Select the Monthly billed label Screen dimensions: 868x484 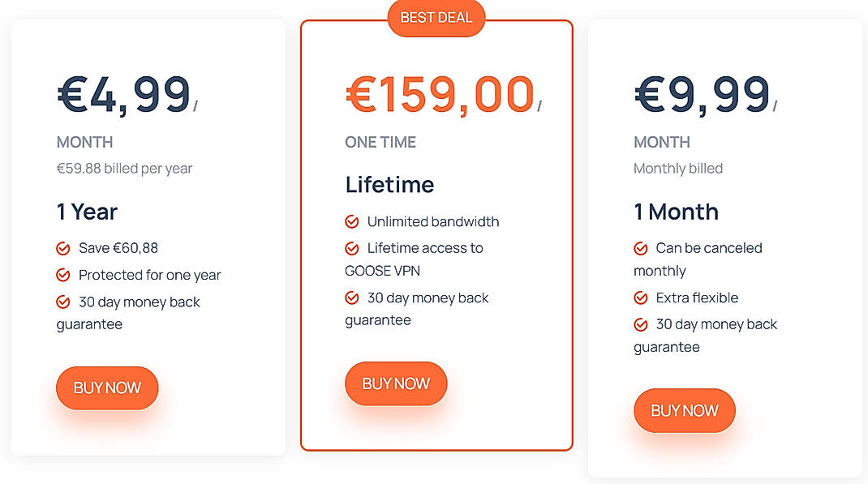[x=678, y=169]
